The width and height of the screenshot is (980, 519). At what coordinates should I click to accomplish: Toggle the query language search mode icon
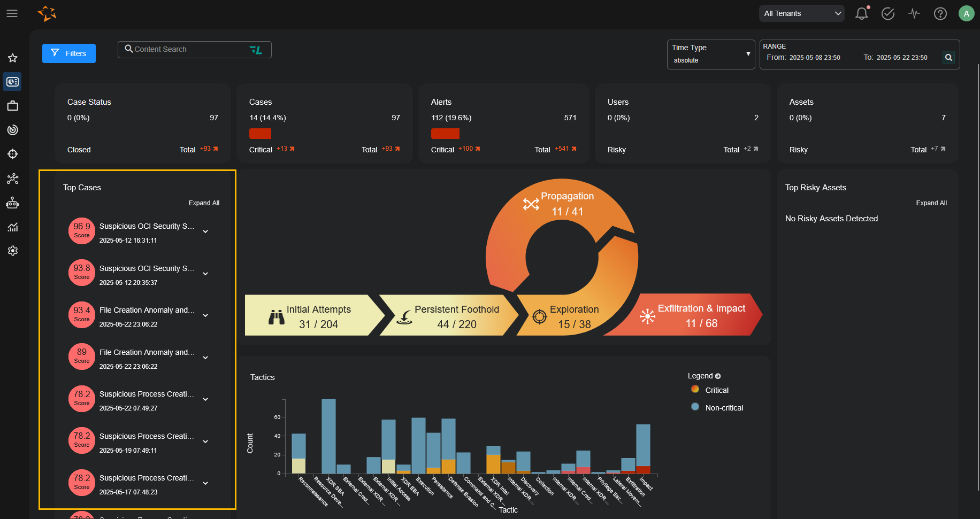pos(256,50)
